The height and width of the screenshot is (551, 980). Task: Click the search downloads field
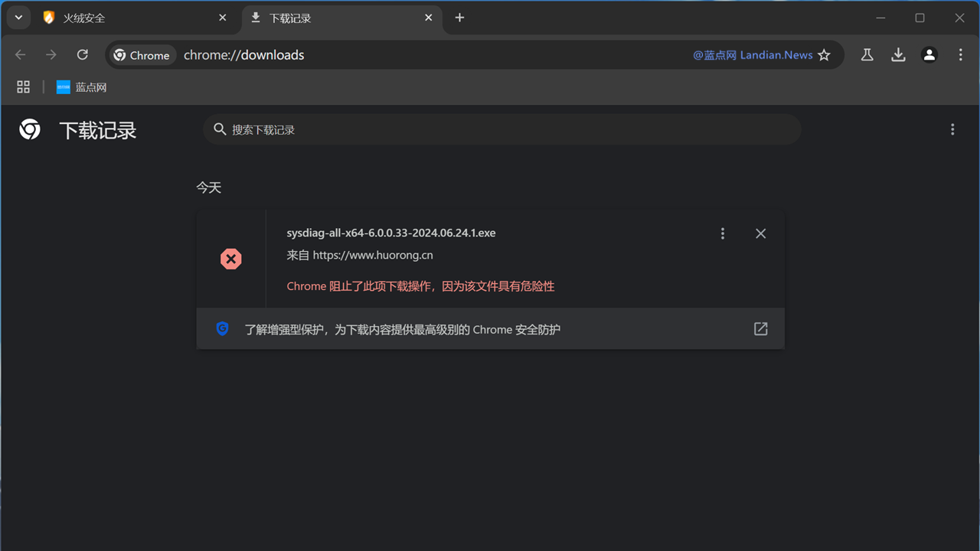pos(502,129)
